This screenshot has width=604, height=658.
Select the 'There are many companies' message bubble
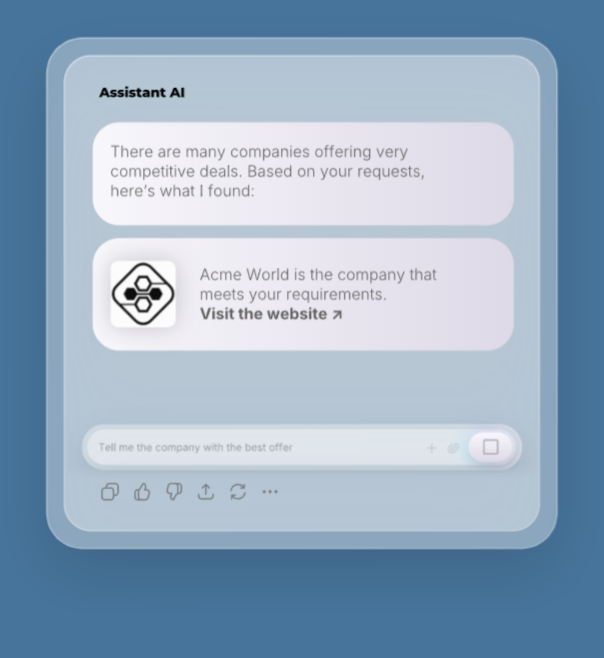tap(303, 173)
